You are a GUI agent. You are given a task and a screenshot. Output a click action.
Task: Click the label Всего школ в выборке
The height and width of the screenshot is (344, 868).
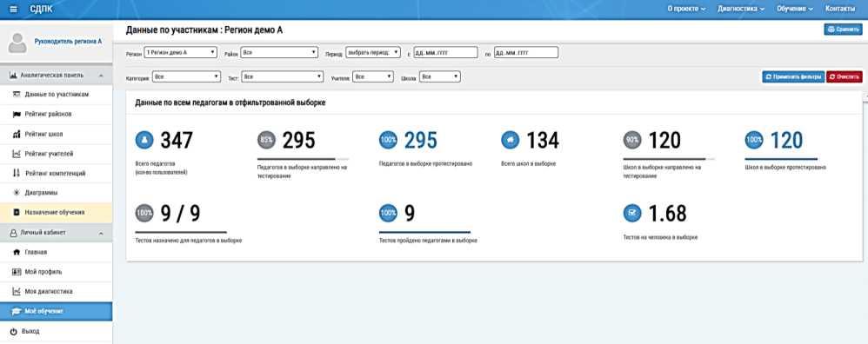click(528, 164)
